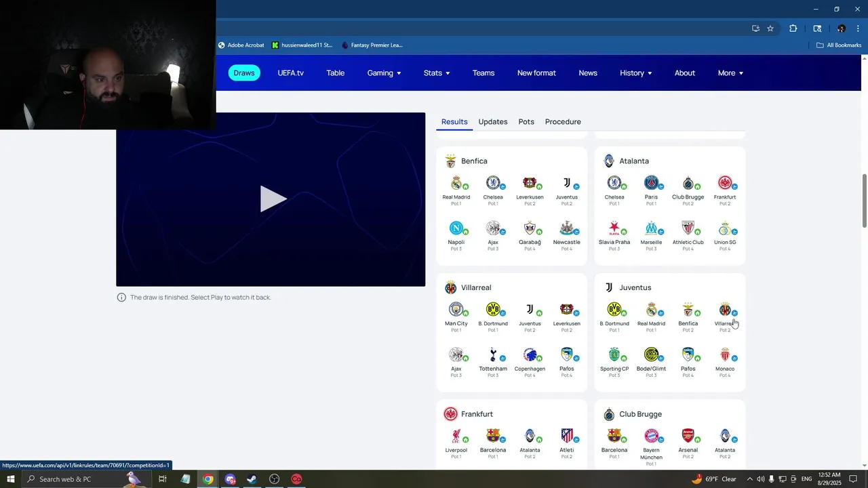Switch to the Updates tab
Image resolution: width=868 pixels, height=488 pixels.
tap(493, 122)
